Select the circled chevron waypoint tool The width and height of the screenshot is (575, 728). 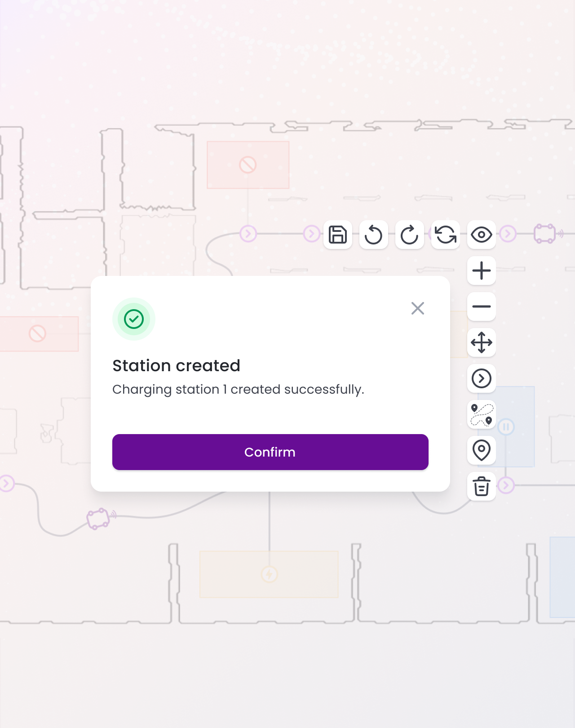tap(482, 378)
